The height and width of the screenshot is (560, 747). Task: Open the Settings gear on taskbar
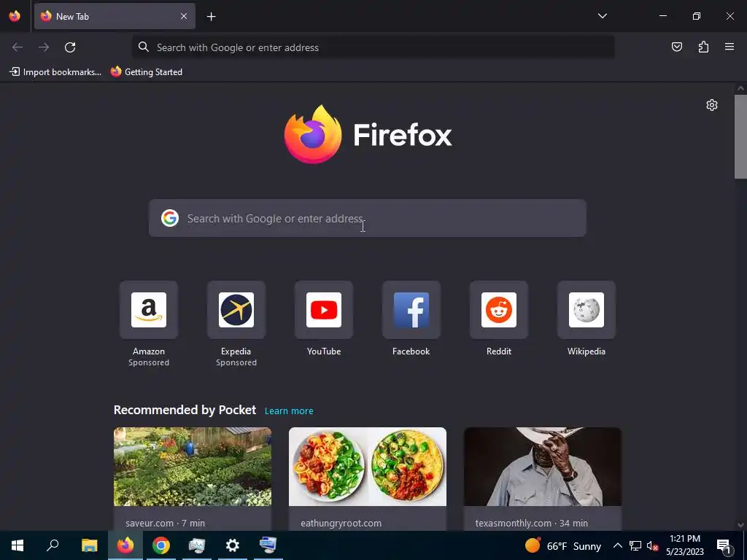point(233,545)
